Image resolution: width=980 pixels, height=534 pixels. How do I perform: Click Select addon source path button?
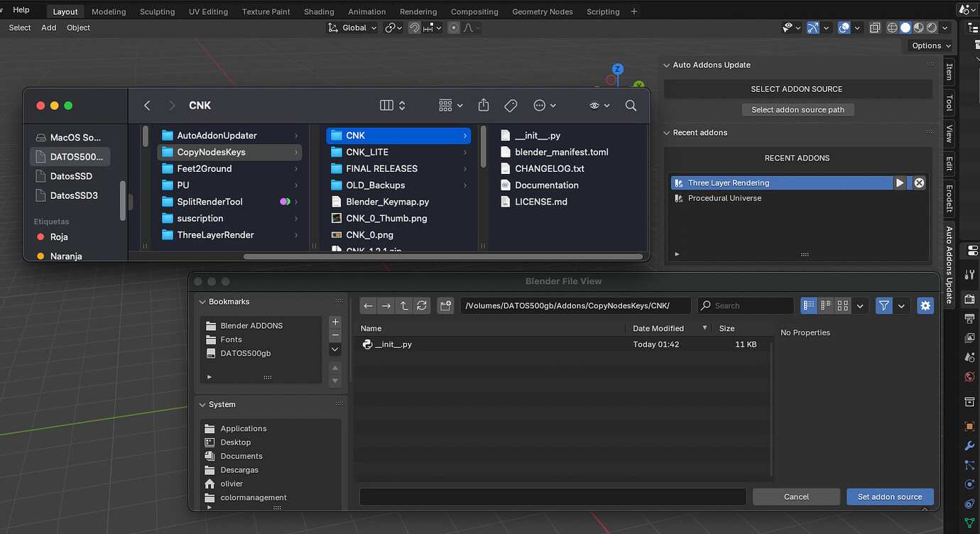(798, 110)
